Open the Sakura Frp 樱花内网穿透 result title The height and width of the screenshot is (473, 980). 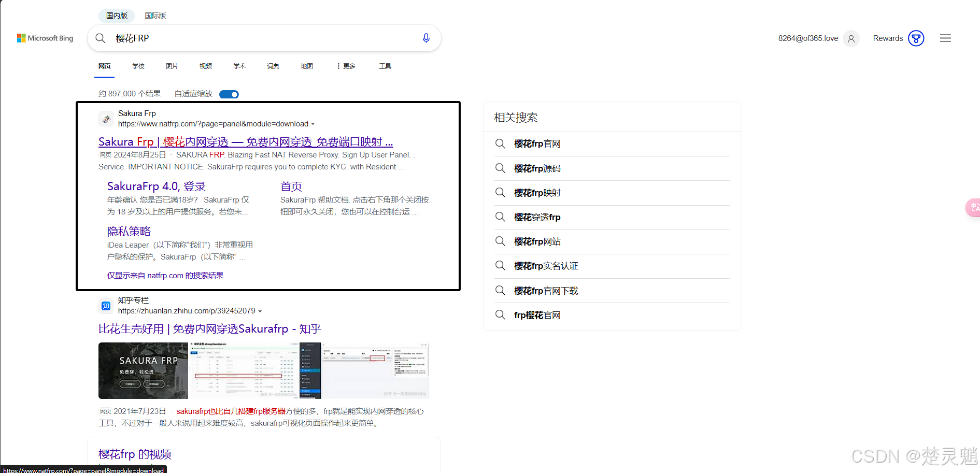pyautogui.click(x=246, y=142)
